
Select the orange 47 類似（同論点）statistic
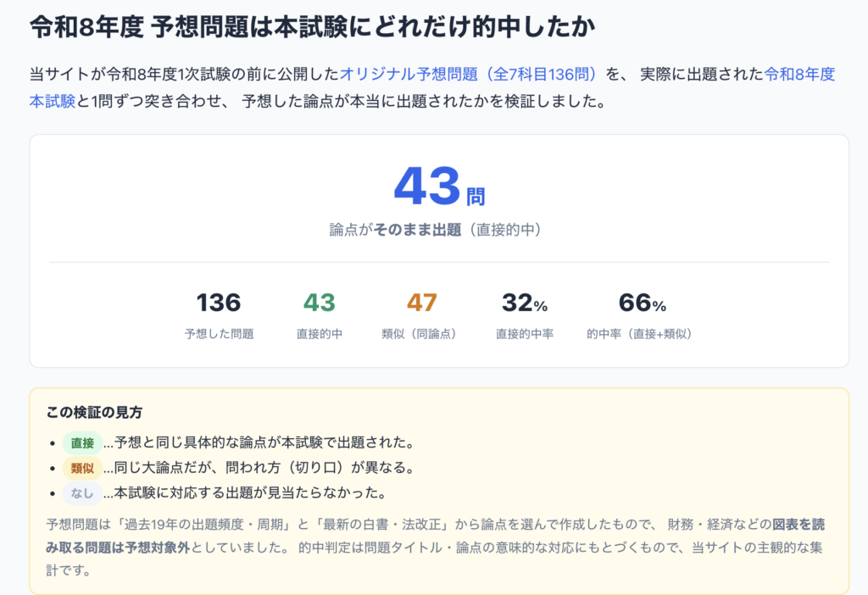point(420,315)
